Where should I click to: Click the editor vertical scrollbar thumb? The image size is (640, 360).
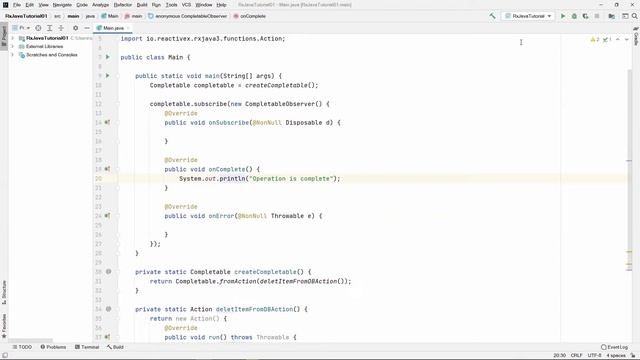coord(630,169)
